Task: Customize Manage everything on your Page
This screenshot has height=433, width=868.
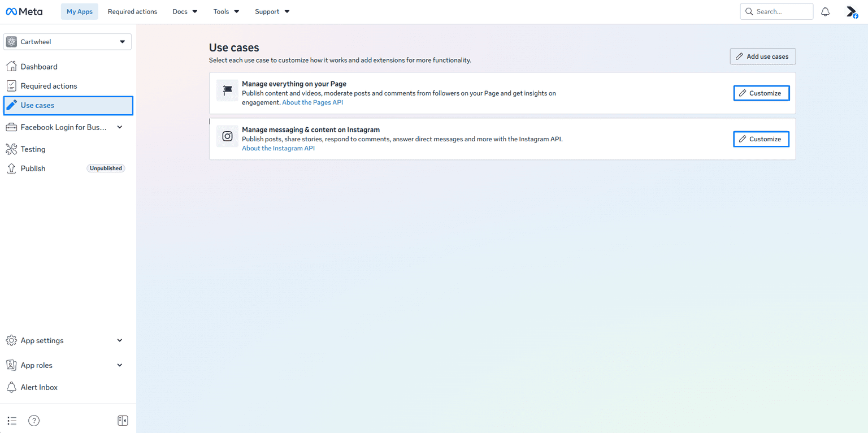Action: click(x=761, y=93)
